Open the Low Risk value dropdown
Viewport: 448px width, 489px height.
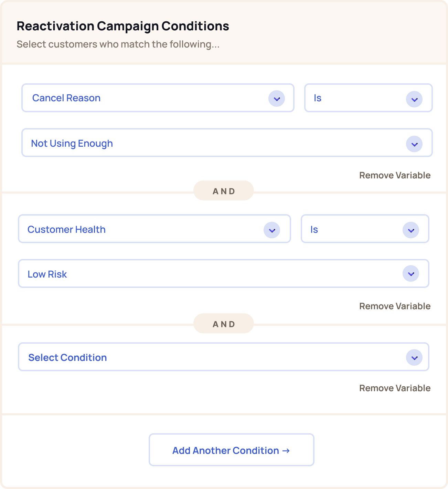click(224, 273)
